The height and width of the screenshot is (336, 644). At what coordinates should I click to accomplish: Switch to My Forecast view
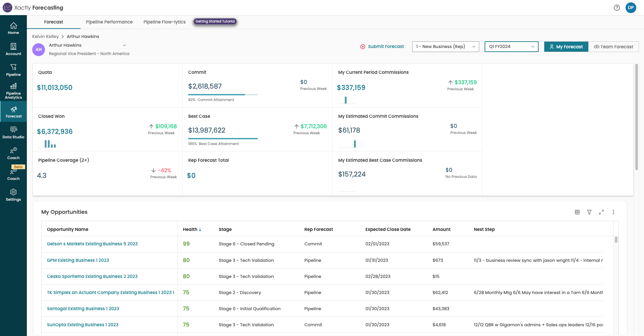[x=566, y=47]
